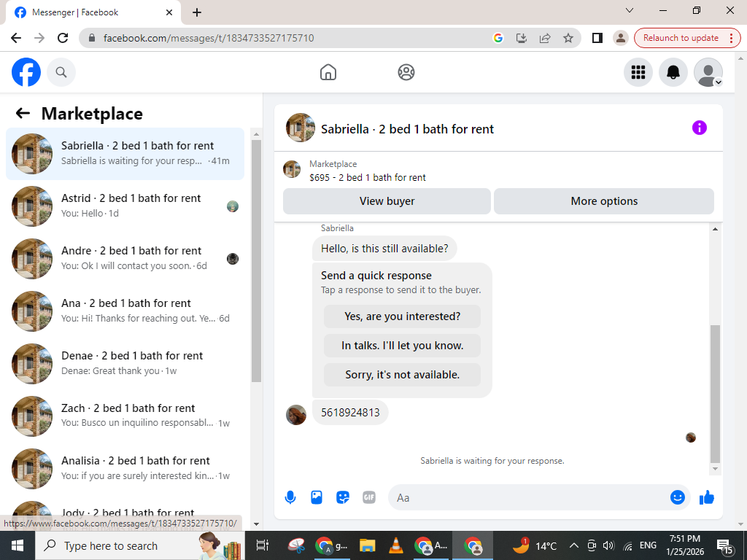
Task: Choose a sticker icon
Action: coord(343,497)
